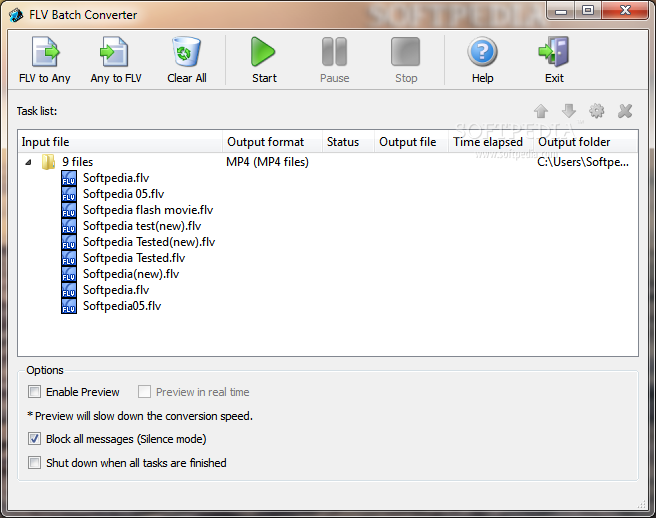Image resolution: width=656 pixels, height=518 pixels.
Task: Select Softpedia05.flv at list bottom
Action: coord(122,306)
